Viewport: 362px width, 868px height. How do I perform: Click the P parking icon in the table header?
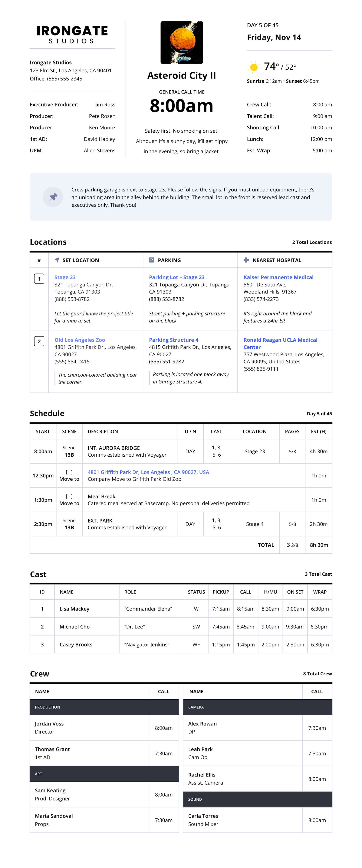pos(152,260)
